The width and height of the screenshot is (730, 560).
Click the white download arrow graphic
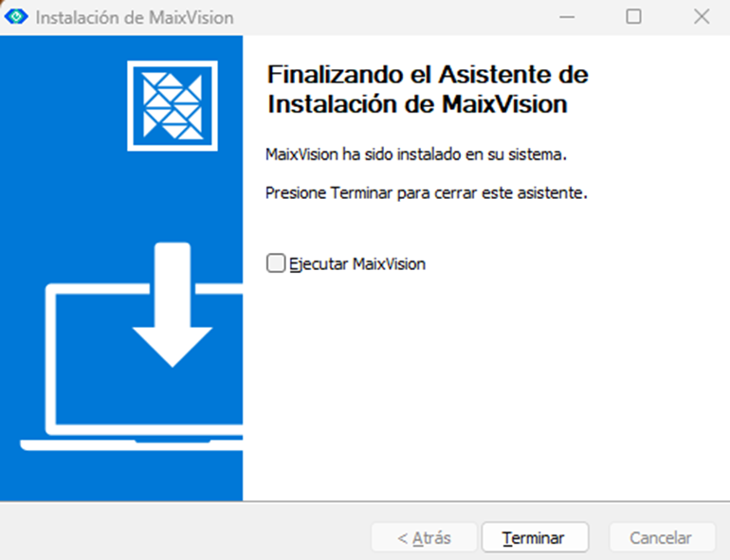pyautogui.click(x=173, y=305)
